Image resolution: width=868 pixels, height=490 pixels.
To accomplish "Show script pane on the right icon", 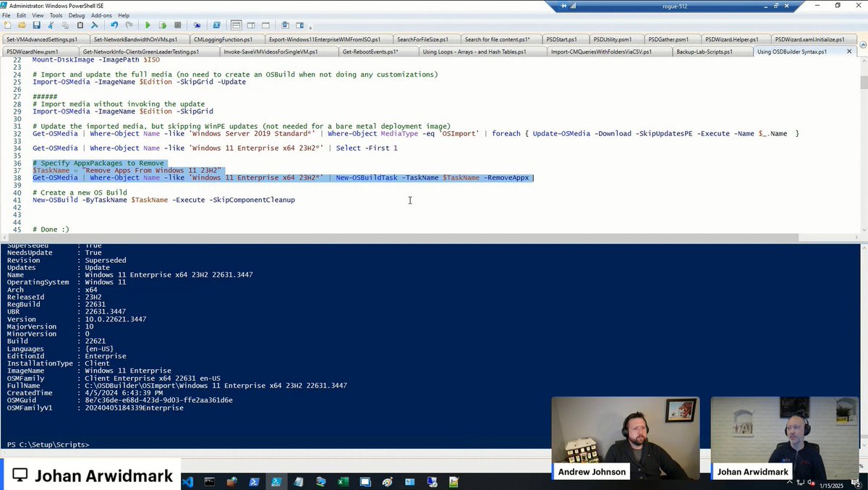I will tap(251, 25).
